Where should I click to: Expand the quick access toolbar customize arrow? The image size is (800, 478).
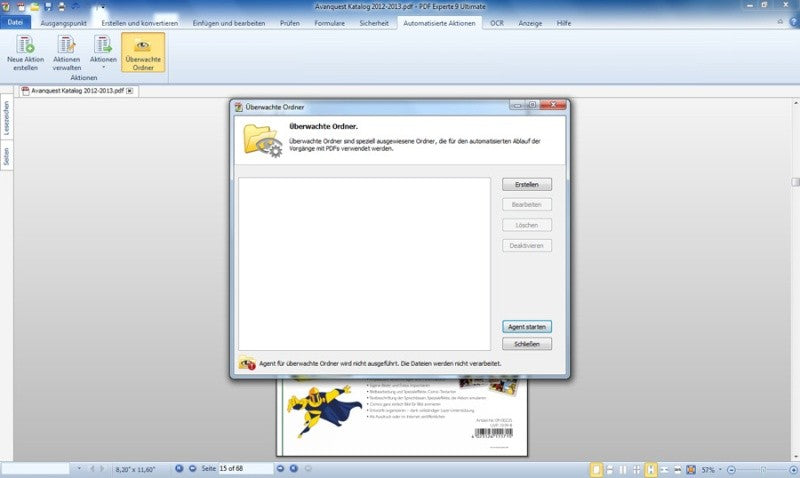click(x=102, y=7)
